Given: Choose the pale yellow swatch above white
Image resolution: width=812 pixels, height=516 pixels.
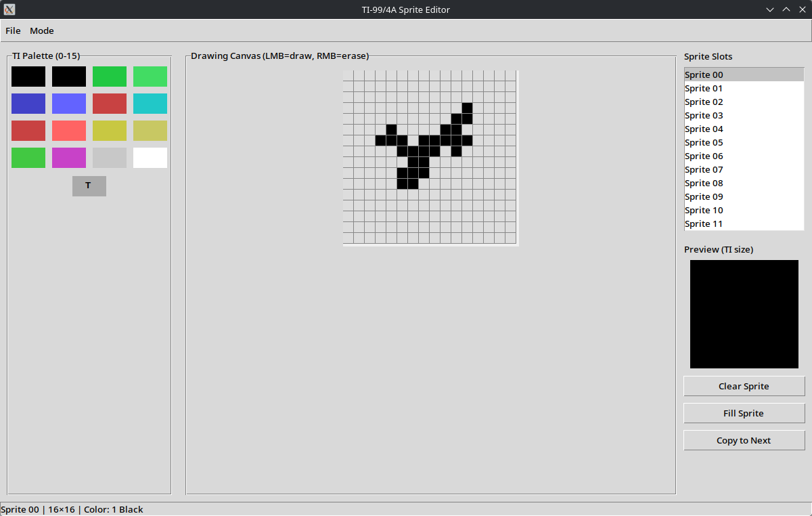Looking at the screenshot, I should coord(150,131).
